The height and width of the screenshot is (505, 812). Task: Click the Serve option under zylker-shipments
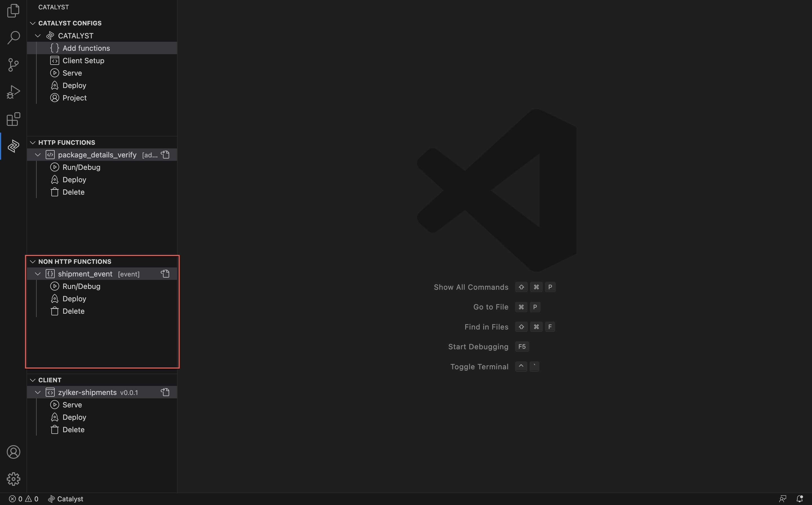(72, 404)
